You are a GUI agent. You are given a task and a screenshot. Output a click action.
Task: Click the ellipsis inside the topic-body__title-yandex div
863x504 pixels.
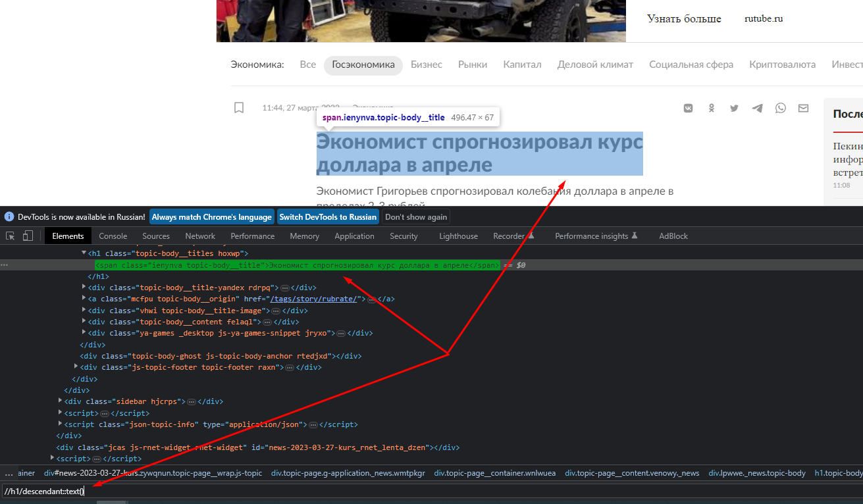285,288
